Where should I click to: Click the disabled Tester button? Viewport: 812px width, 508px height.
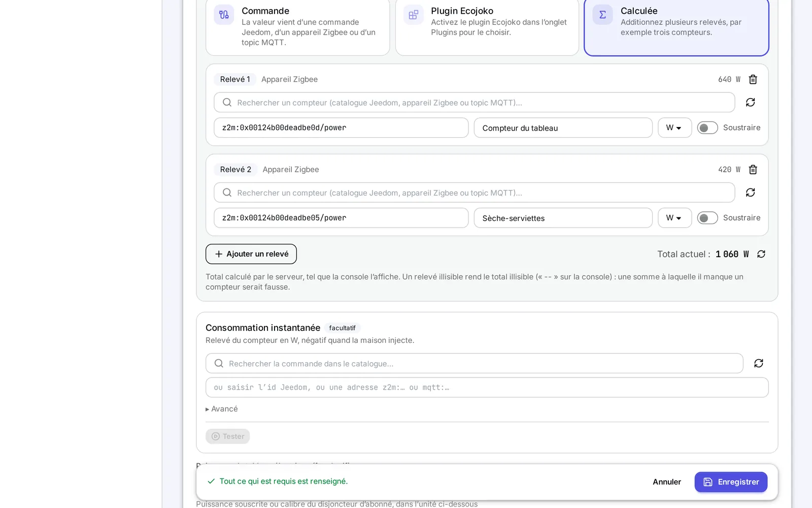[228, 436]
